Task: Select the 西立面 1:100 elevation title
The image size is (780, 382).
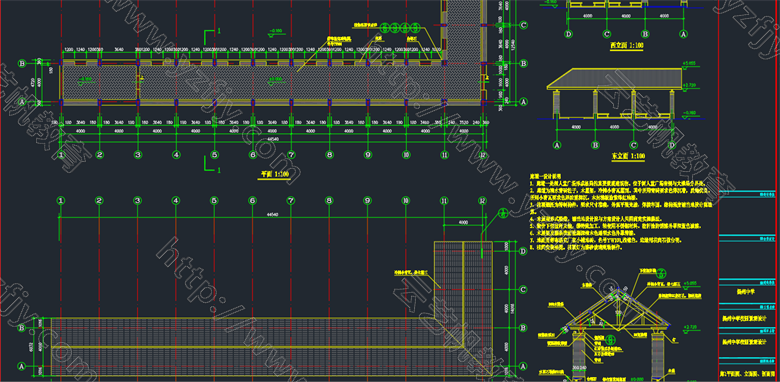Action: [x=627, y=45]
